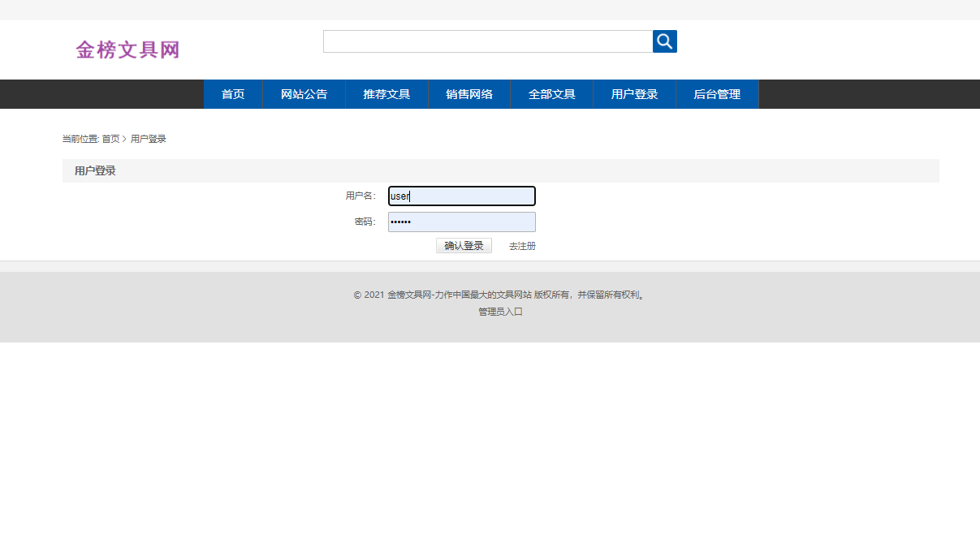The height and width of the screenshot is (560, 980).
Task: Open the 首页 navigation menu item
Action: point(232,93)
